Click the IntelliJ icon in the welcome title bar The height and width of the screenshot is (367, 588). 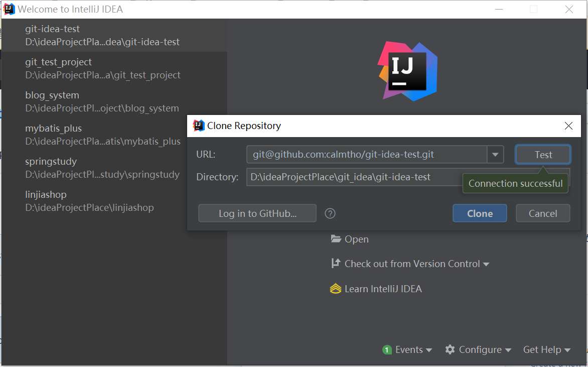click(x=9, y=9)
